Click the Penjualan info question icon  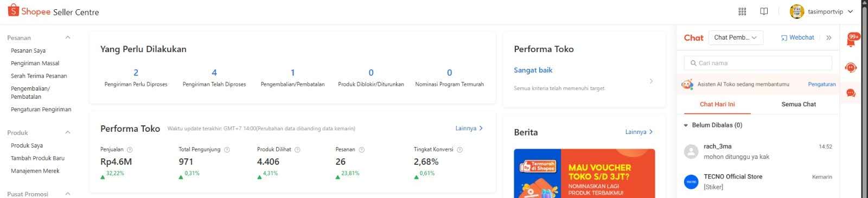coord(130,150)
